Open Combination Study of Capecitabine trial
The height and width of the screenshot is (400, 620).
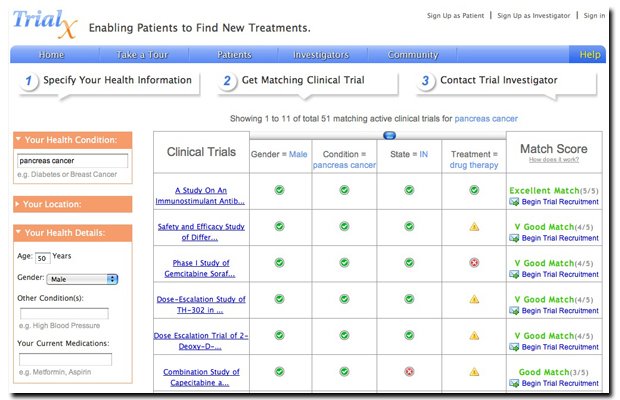pyautogui.click(x=201, y=377)
